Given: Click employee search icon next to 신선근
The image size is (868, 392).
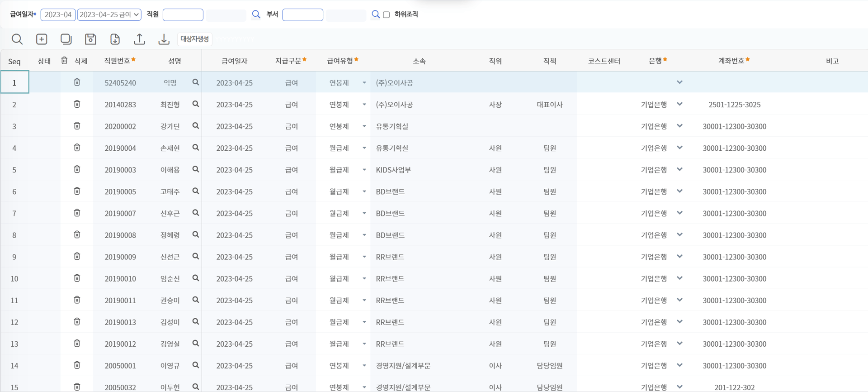Looking at the screenshot, I should point(195,256).
